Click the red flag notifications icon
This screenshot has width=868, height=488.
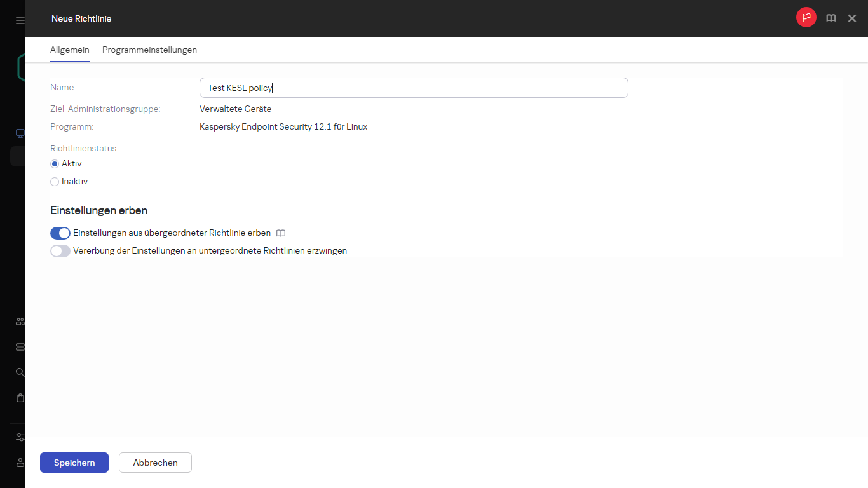806,18
